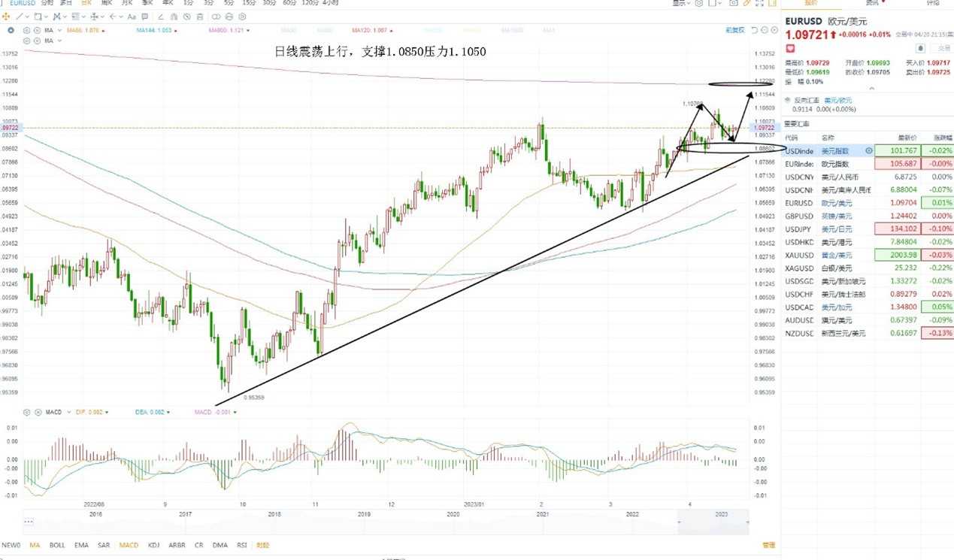
Task: Select XAUUSD row in quote list
Action: click(x=869, y=256)
